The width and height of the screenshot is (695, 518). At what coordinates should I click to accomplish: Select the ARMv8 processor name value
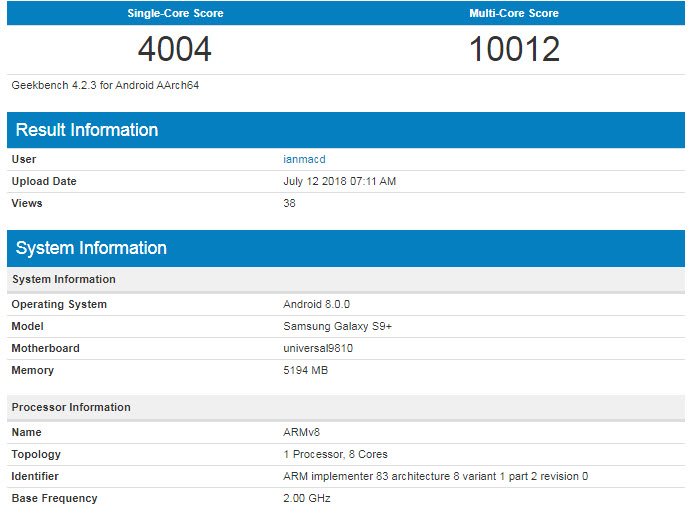301,432
